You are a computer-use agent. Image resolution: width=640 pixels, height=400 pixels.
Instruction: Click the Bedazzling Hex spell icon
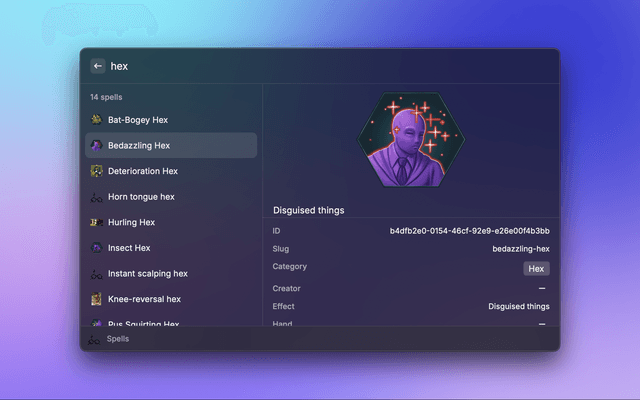pyautogui.click(x=96, y=145)
